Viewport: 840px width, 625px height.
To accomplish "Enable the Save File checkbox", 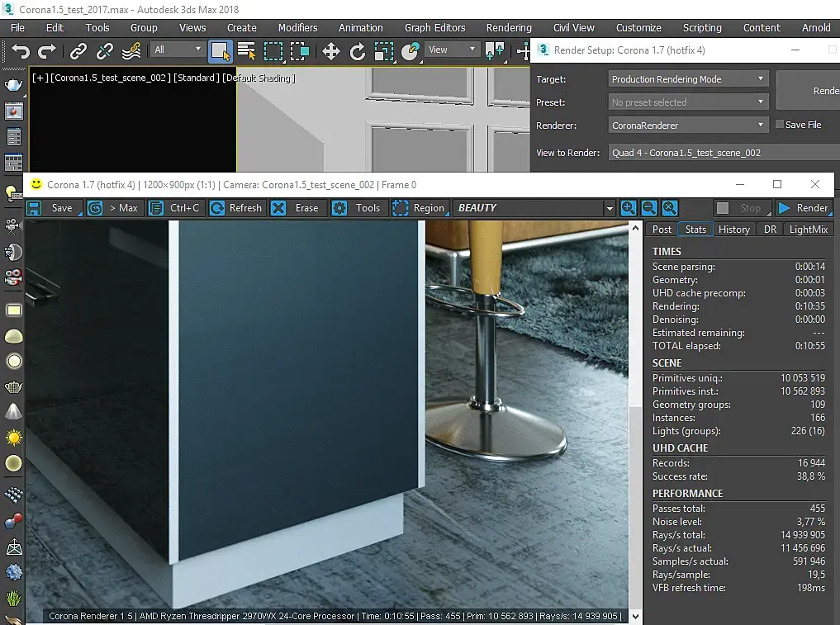I will (x=779, y=125).
